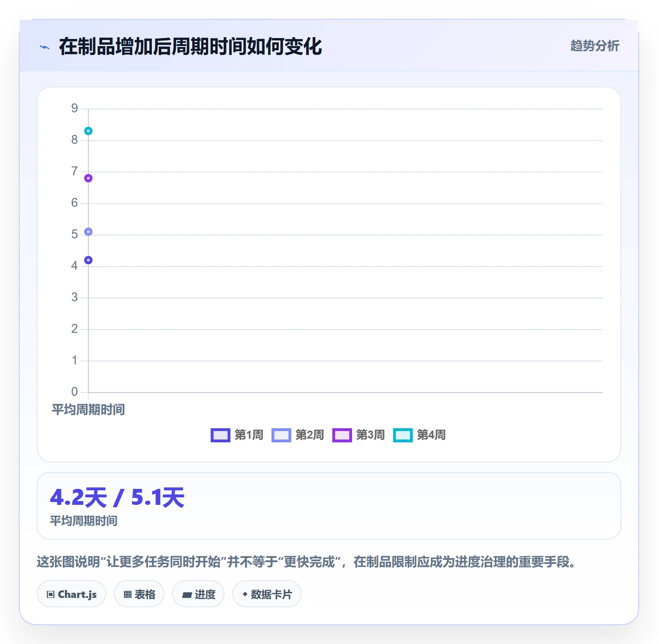Click the 趋势分析 label in header
This screenshot has width=658, height=644.
click(x=595, y=46)
